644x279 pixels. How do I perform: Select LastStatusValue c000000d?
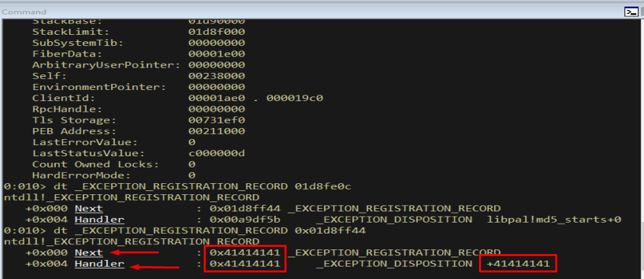217,154
